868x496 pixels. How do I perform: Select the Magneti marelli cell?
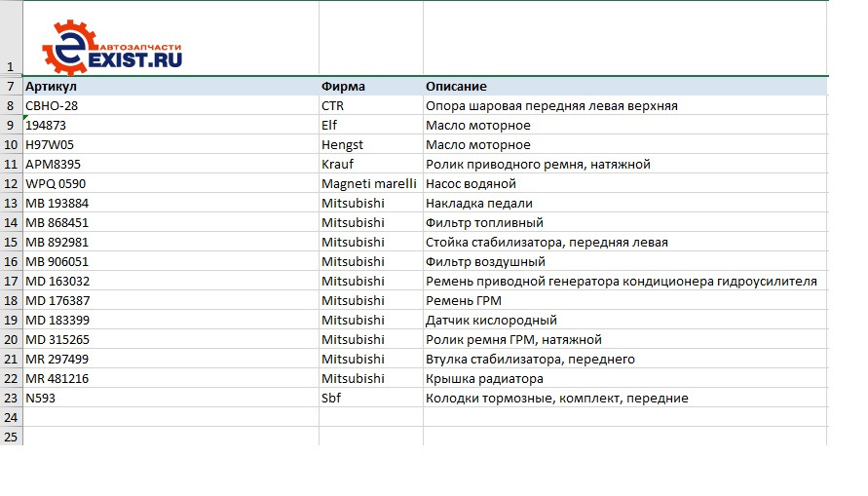pos(371,184)
